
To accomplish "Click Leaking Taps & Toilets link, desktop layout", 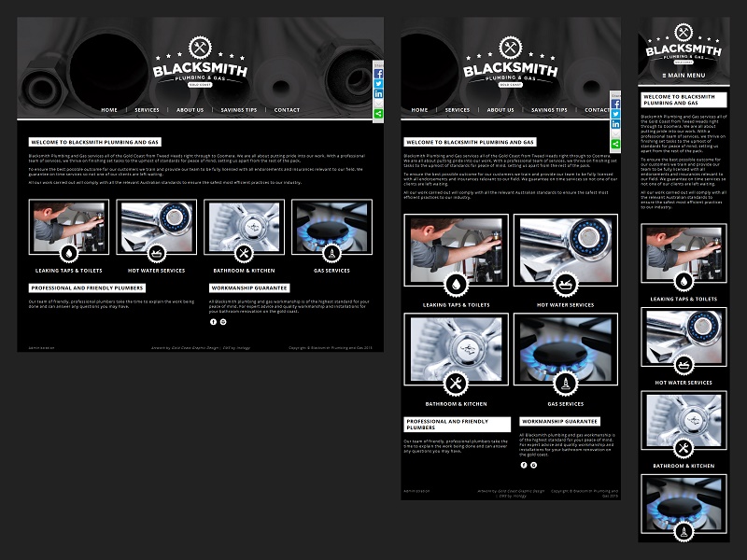I will click(68, 271).
